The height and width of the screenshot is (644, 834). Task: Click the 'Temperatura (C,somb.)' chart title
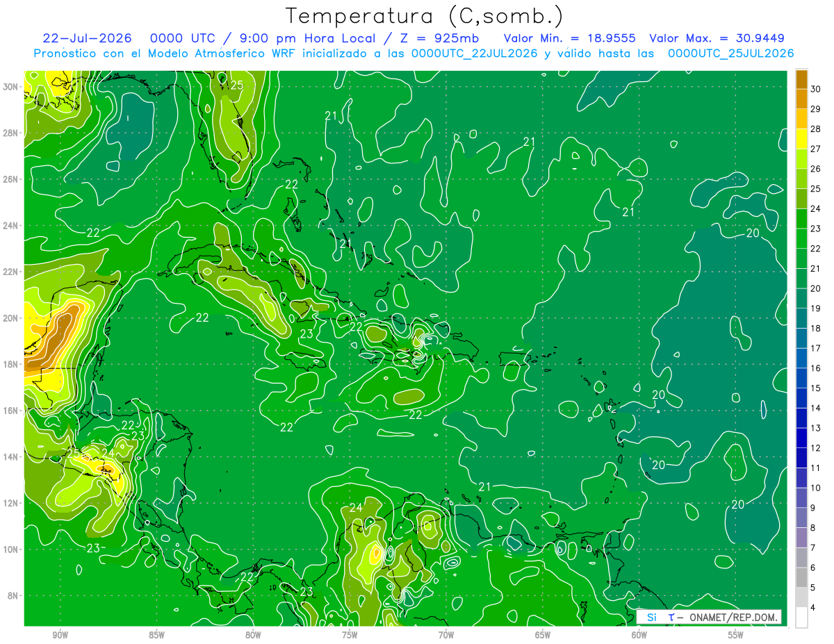click(424, 16)
